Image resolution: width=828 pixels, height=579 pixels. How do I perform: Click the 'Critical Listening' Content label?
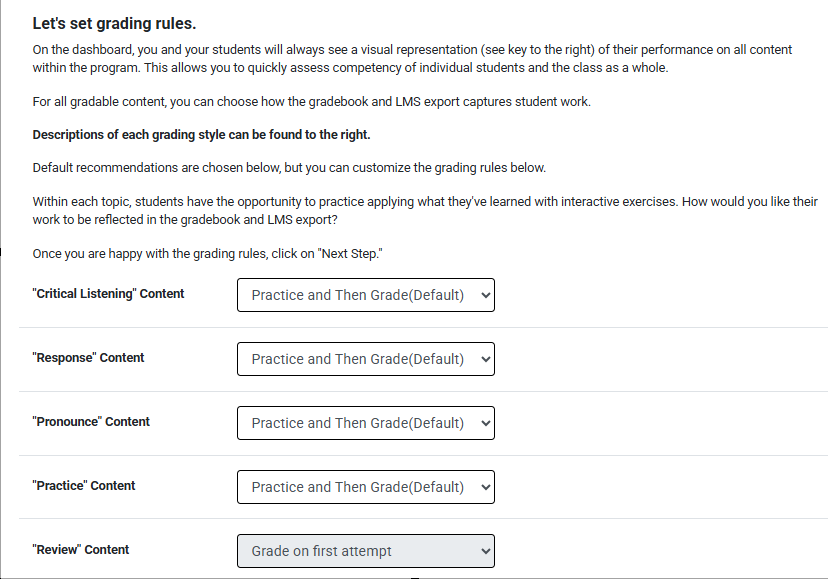pyautogui.click(x=108, y=293)
